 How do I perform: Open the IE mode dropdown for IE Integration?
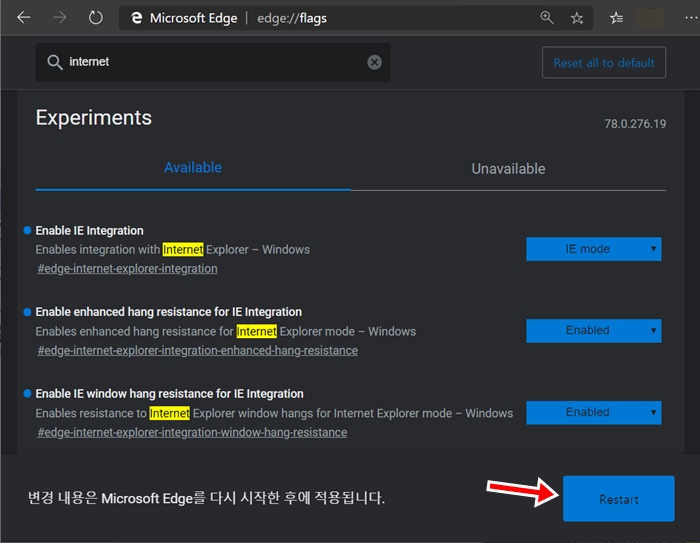coord(594,249)
